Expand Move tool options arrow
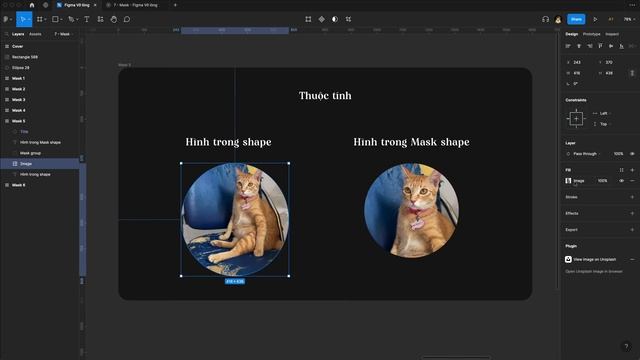This screenshot has height=360, width=640. click(29, 20)
